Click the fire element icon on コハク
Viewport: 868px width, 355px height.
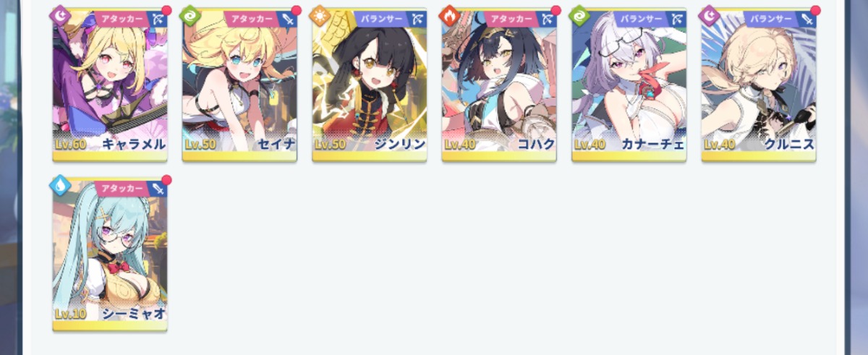point(449,14)
